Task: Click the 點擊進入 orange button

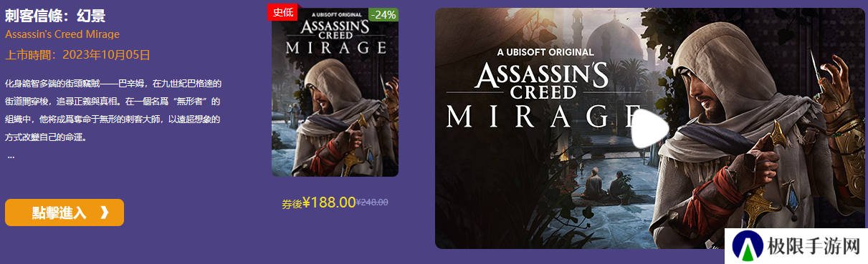Action: coord(65,212)
